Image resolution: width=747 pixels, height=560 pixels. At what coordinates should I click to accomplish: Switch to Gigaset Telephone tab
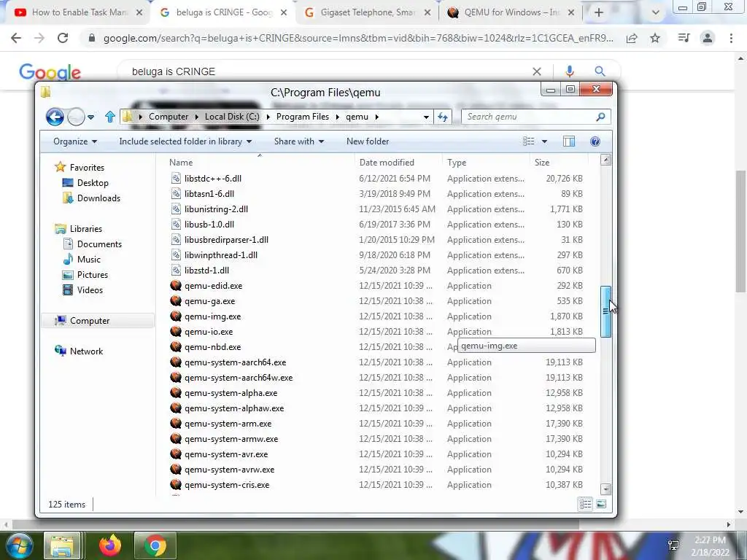(367, 13)
